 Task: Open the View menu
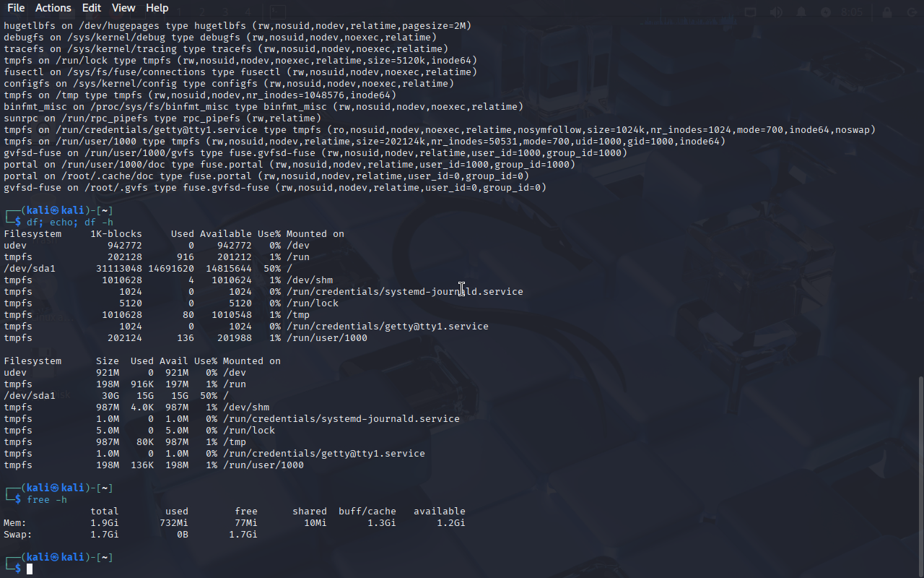point(123,8)
